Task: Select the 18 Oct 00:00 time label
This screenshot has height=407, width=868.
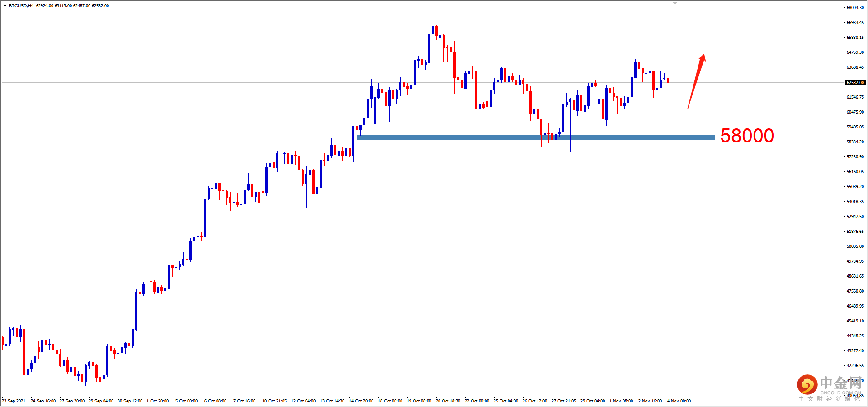Action: point(390,401)
